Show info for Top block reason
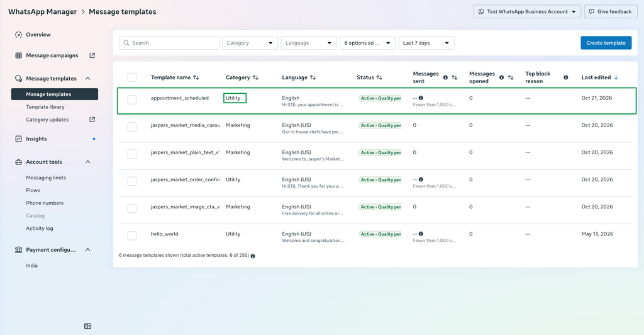Image resolution: width=644 pixels, height=335 pixels. coord(566,77)
